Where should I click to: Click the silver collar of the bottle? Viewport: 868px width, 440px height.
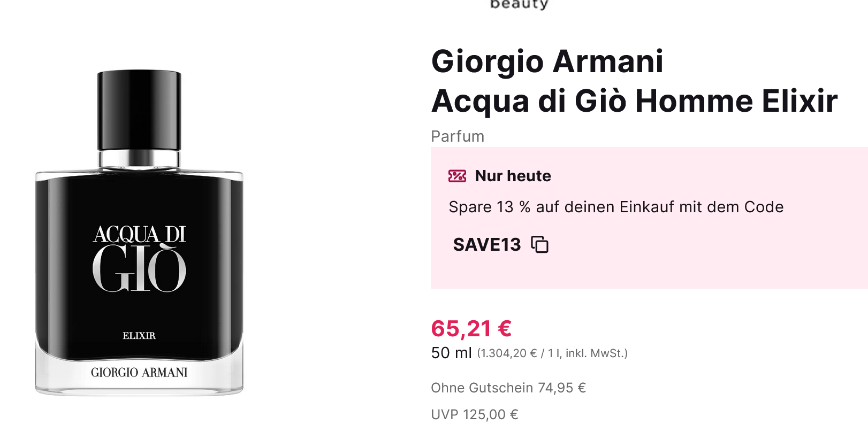pos(139,159)
